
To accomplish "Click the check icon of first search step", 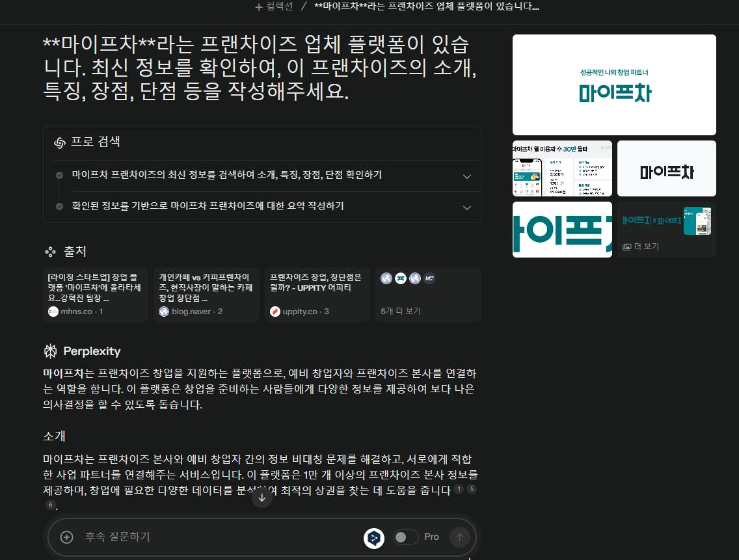I will tap(59, 176).
